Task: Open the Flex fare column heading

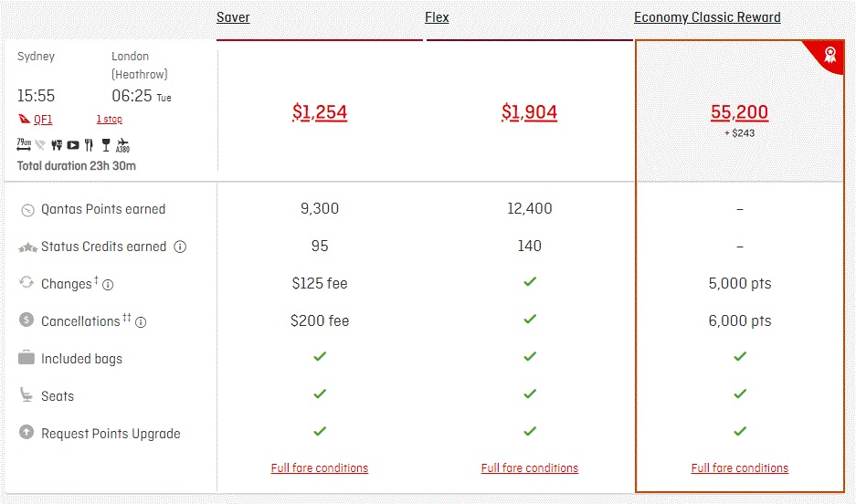Action: coord(437,17)
